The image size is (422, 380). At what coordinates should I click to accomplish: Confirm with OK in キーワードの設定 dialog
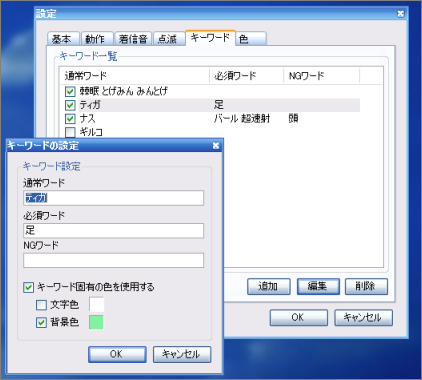coord(117,354)
